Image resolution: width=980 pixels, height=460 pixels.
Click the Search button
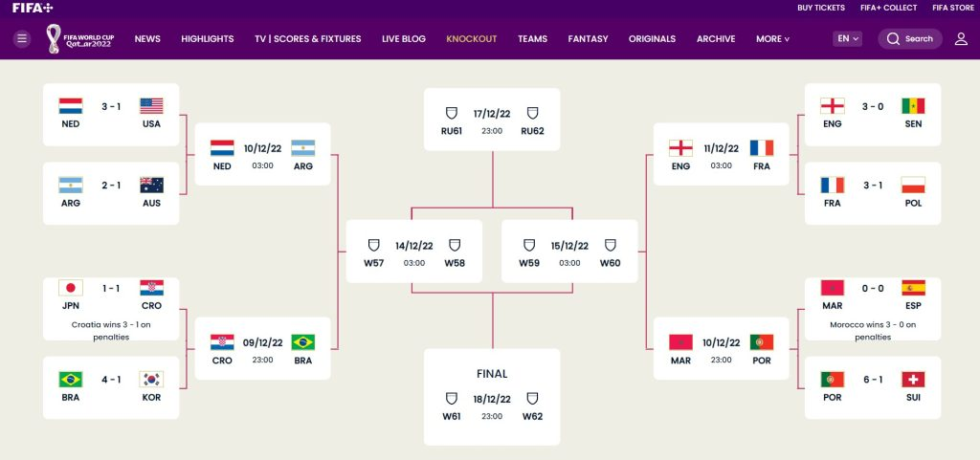click(x=910, y=39)
